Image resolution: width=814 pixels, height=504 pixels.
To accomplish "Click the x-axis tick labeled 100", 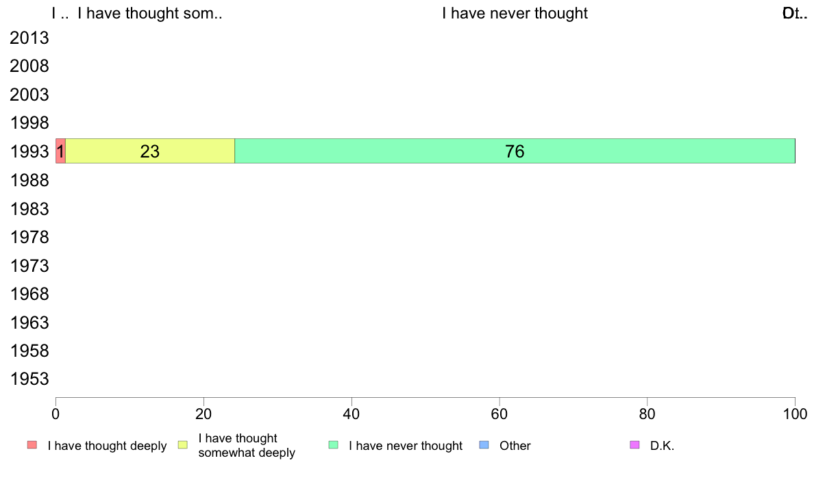I will pos(795,414).
